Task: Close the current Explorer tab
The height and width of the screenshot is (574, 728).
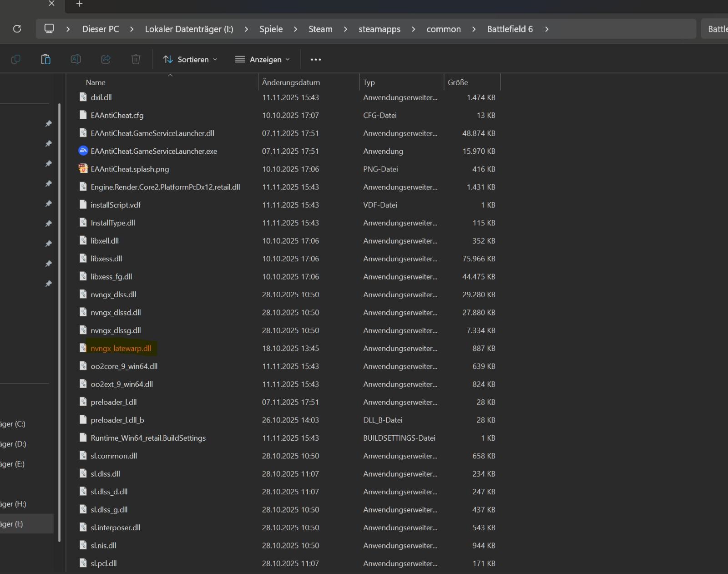Action: click(x=51, y=4)
